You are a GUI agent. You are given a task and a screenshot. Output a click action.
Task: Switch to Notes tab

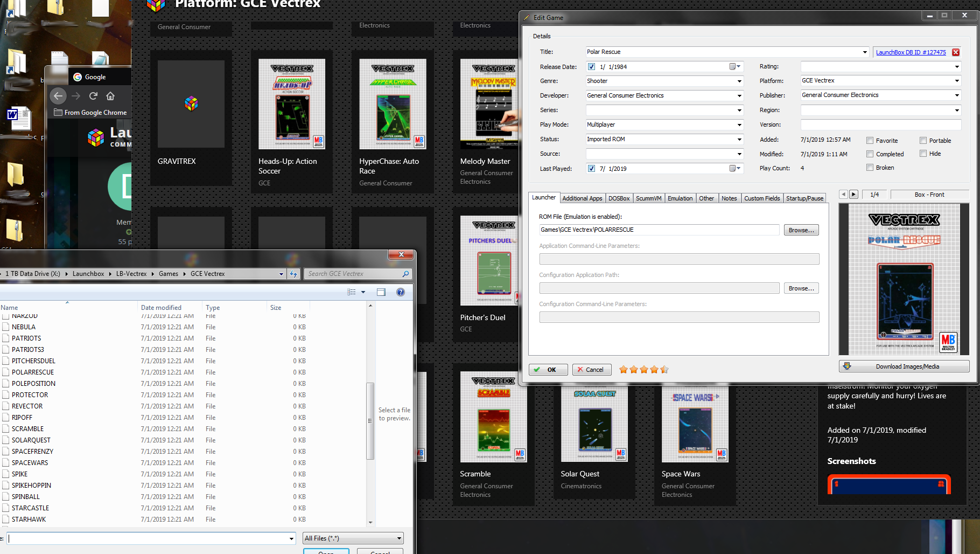729,198
